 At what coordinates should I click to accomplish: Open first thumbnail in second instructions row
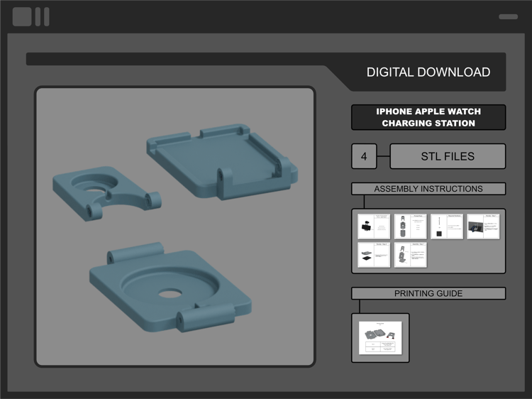tap(374, 255)
